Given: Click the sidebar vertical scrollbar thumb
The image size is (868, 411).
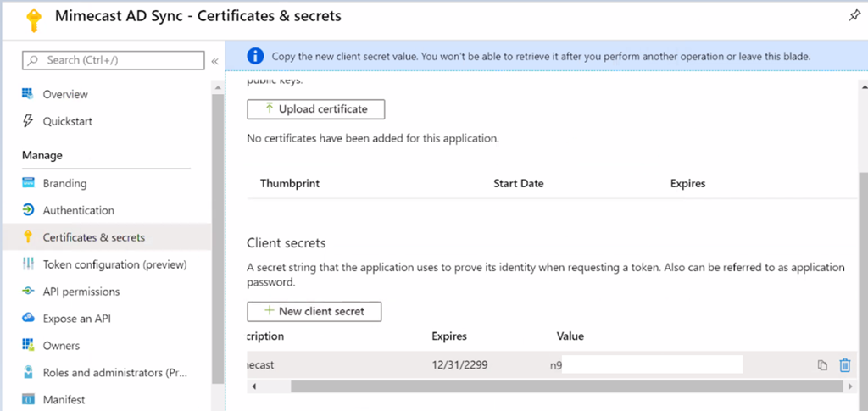Looking at the screenshot, I should pos(218,238).
